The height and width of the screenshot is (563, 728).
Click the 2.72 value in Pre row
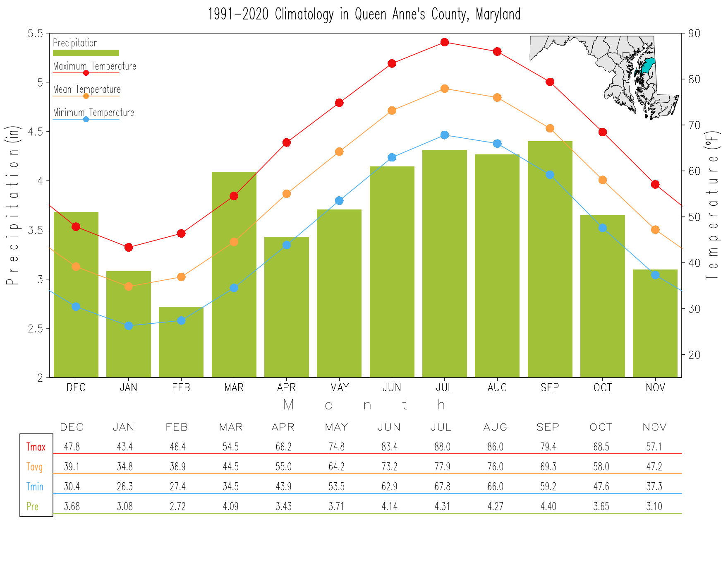coord(178,506)
